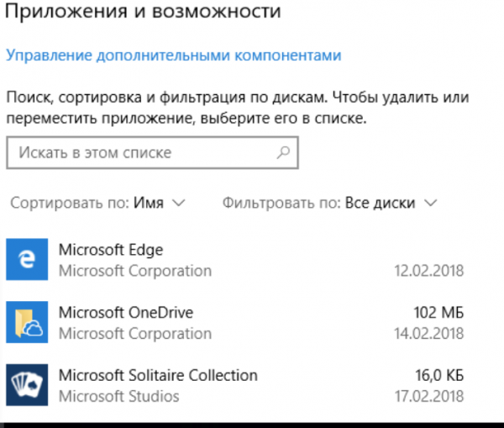Image resolution: width=504 pixels, height=428 pixels.
Task: Click the Microsoft Edge app icon
Action: point(27,259)
